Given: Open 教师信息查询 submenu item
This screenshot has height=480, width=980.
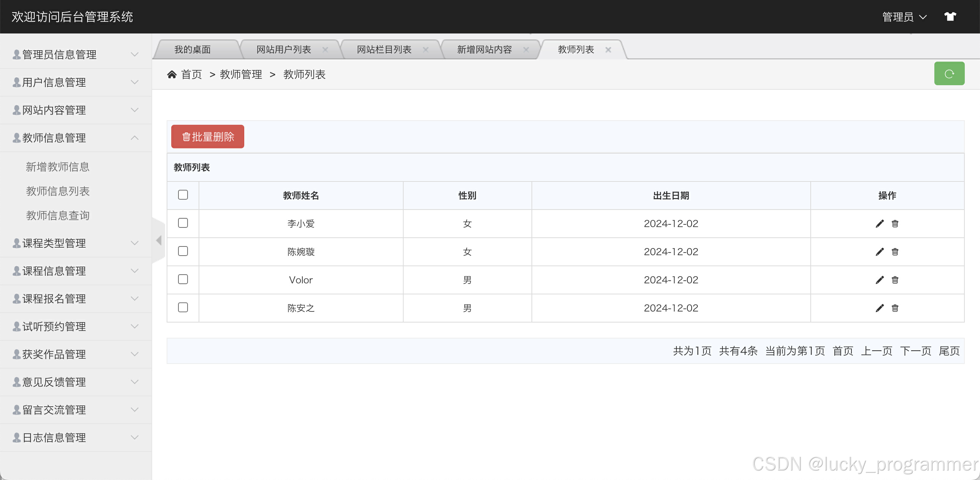Looking at the screenshot, I should coord(58,216).
